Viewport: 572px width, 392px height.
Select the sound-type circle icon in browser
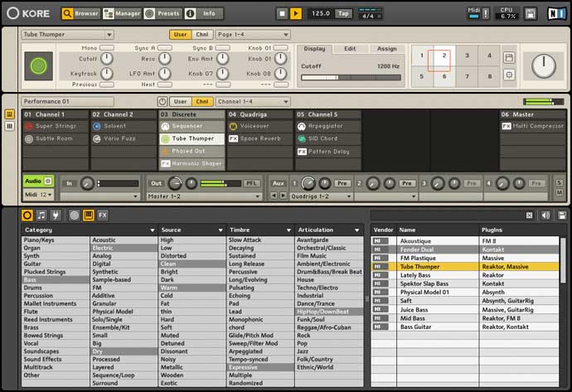point(27,215)
